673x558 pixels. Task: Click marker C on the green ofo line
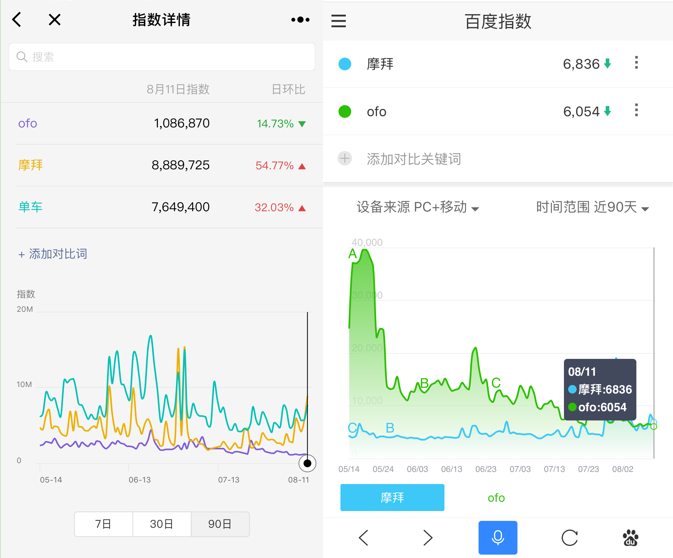496,382
